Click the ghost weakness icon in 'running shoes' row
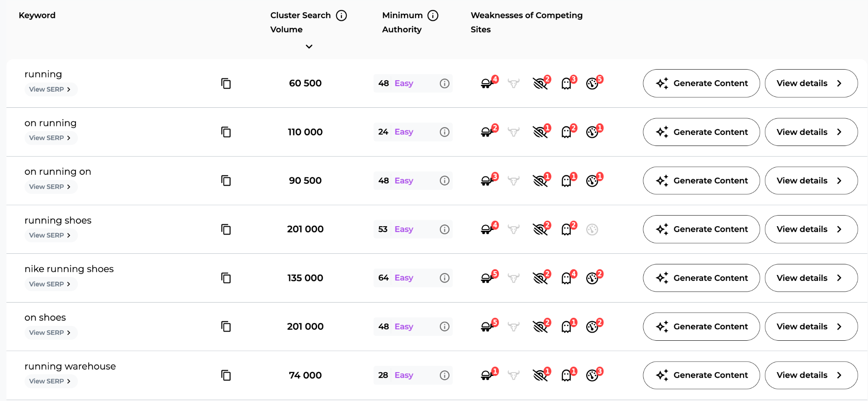Screen dimensions: 868x401 click(x=567, y=230)
